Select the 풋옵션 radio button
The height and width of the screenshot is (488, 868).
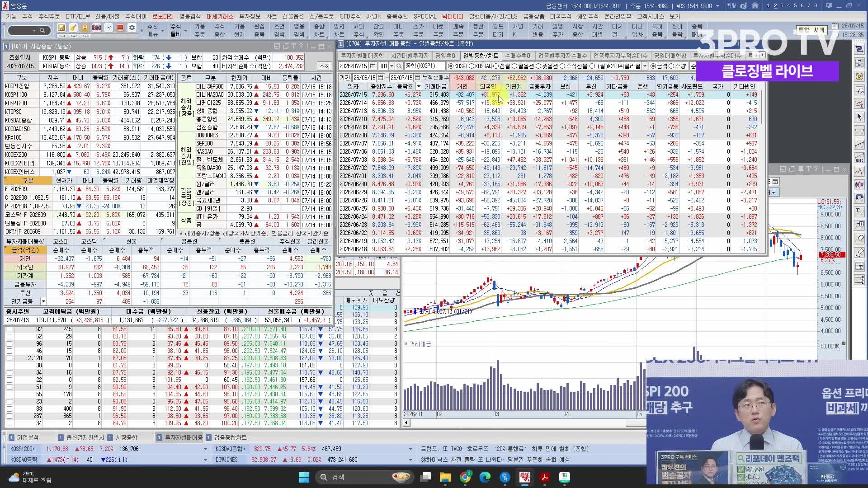coord(538,66)
